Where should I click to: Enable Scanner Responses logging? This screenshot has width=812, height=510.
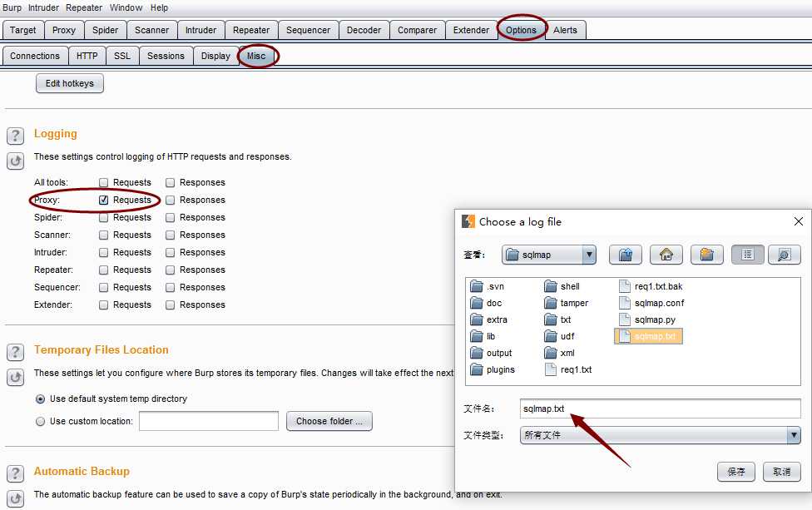tap(170, 235)
